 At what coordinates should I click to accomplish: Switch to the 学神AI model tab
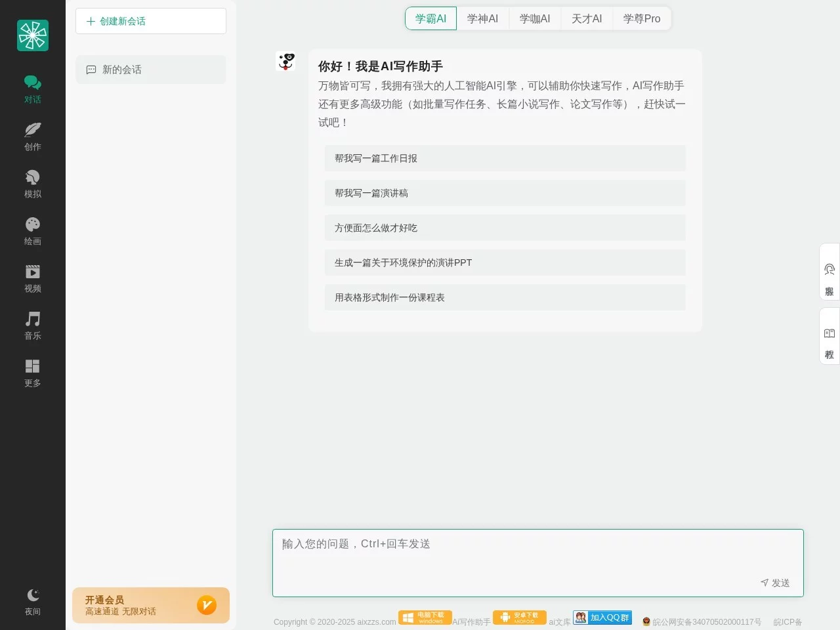(482, 19)
